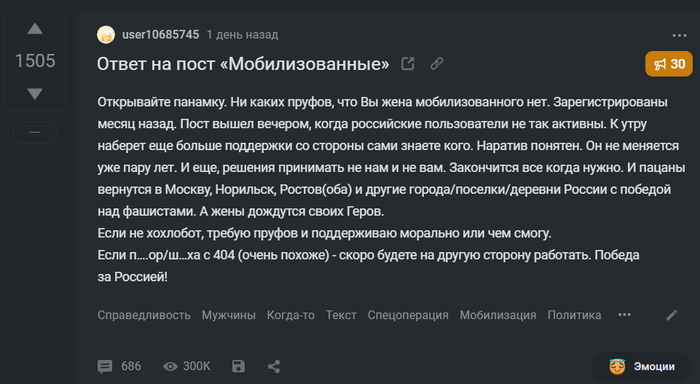Select the Мужчины tag

[x=229, y=315]
